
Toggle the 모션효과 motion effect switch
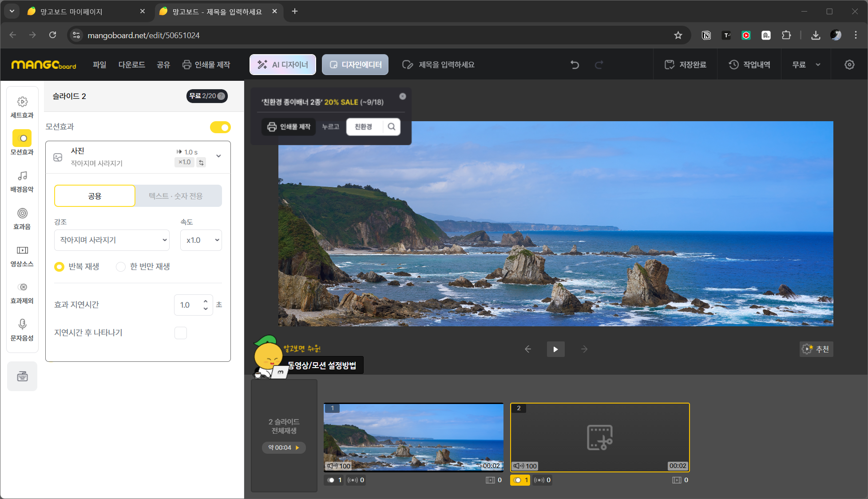tap(220, 127)
